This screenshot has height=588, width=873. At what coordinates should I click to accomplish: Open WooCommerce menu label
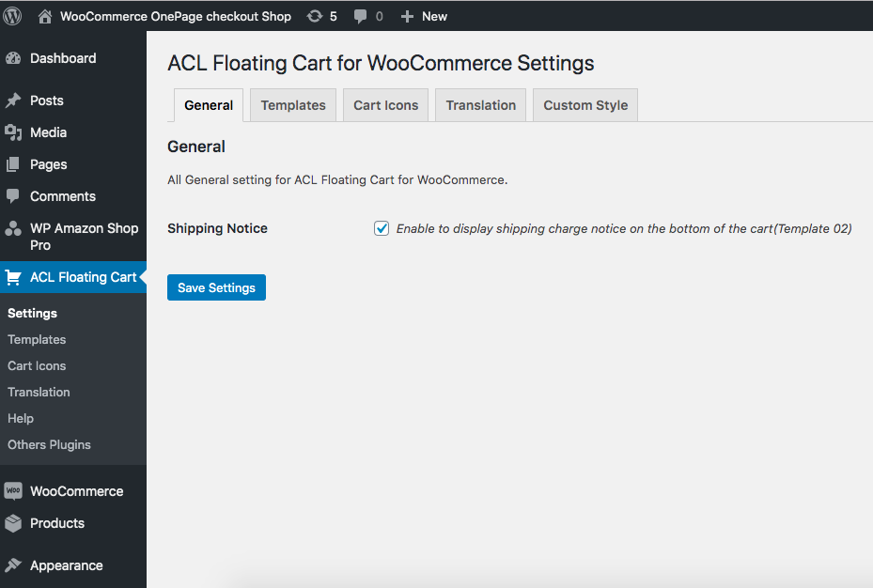click(x=77, y=491)
